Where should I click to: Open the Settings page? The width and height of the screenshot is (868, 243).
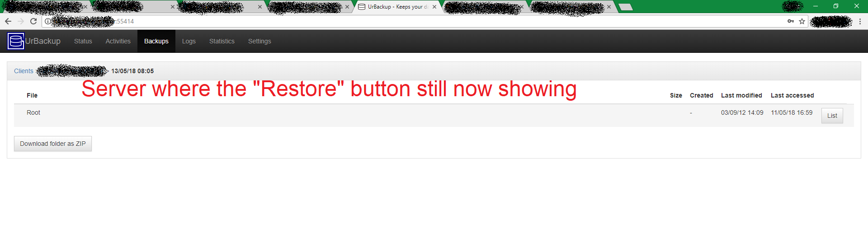coord(259,41)
